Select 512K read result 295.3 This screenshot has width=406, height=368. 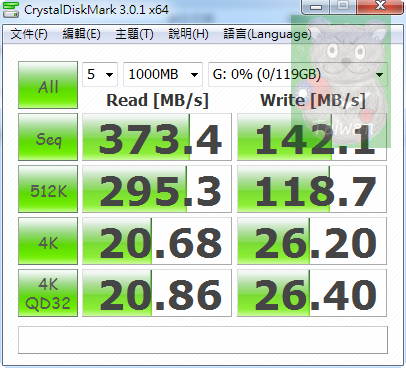tap(157, 189)
